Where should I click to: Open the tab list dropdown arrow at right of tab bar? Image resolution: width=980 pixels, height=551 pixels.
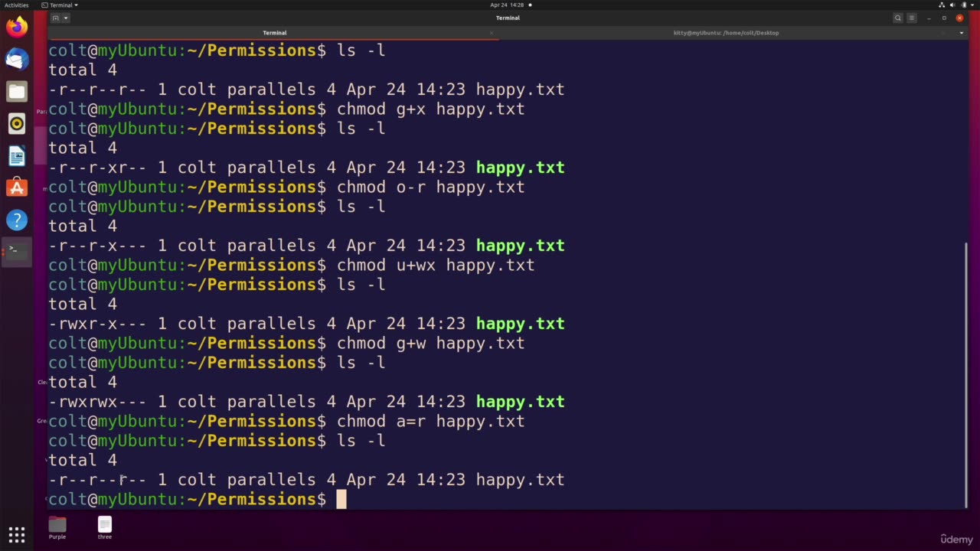pos(962,33)
